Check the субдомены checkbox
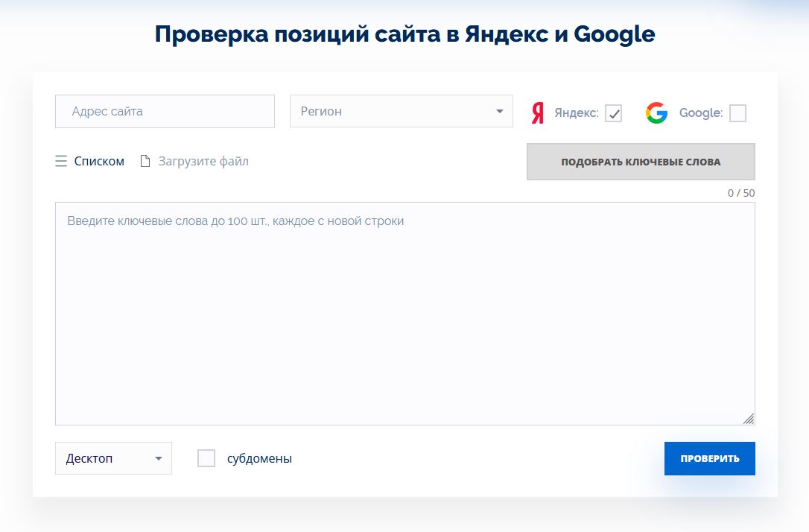809x532 pixels. 206,458
